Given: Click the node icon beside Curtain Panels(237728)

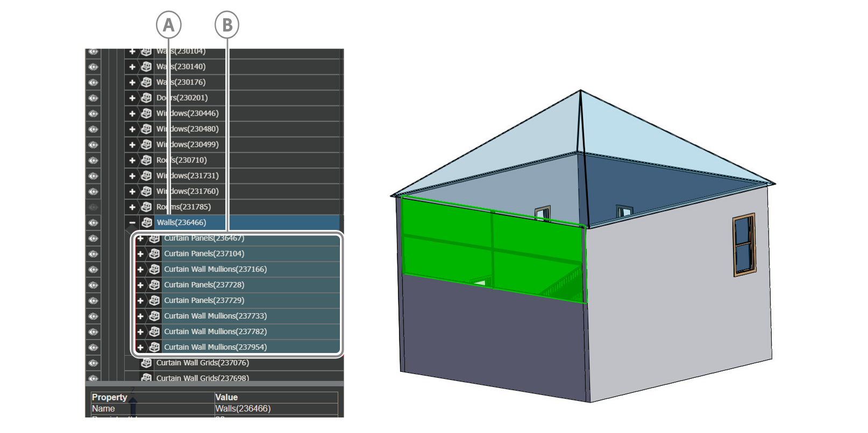Looking at the screenshot, I should [154, 285].
